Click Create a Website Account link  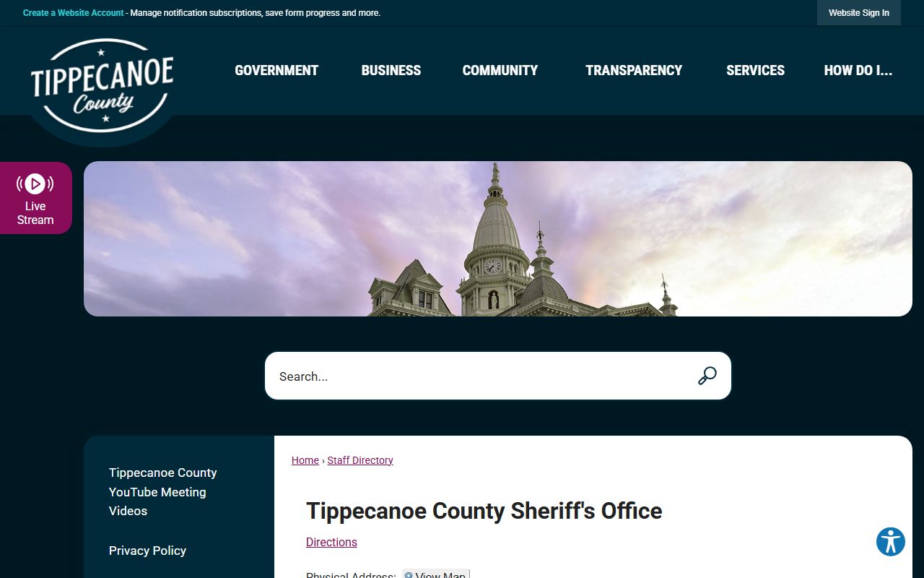click(x=74, y=13)
